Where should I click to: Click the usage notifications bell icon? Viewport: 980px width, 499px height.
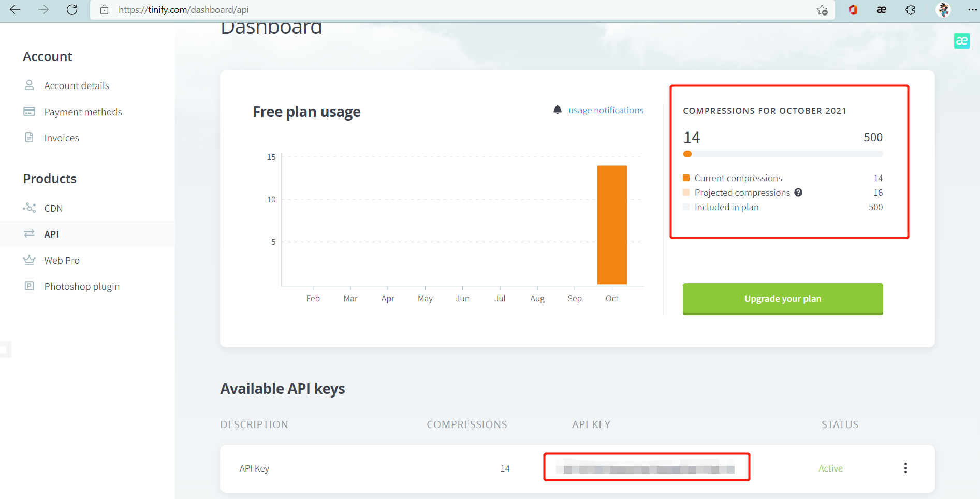[557, 110]
